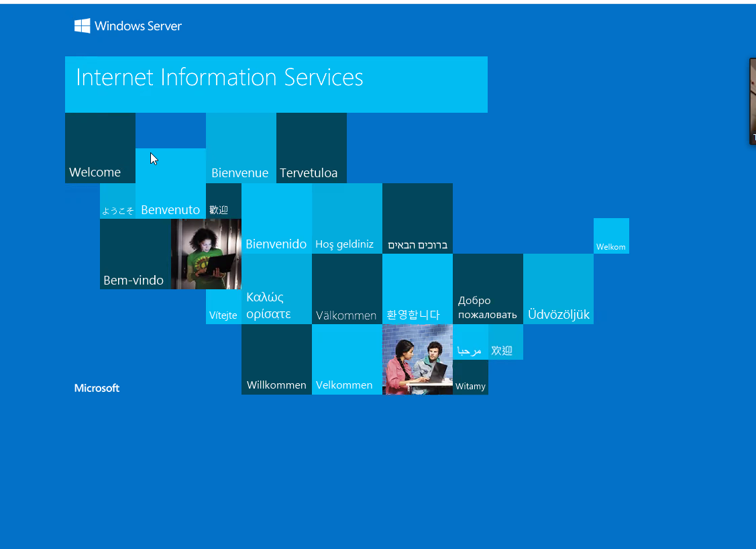
Task: Click the Bienvenue tile
Action: click(241, 148)
